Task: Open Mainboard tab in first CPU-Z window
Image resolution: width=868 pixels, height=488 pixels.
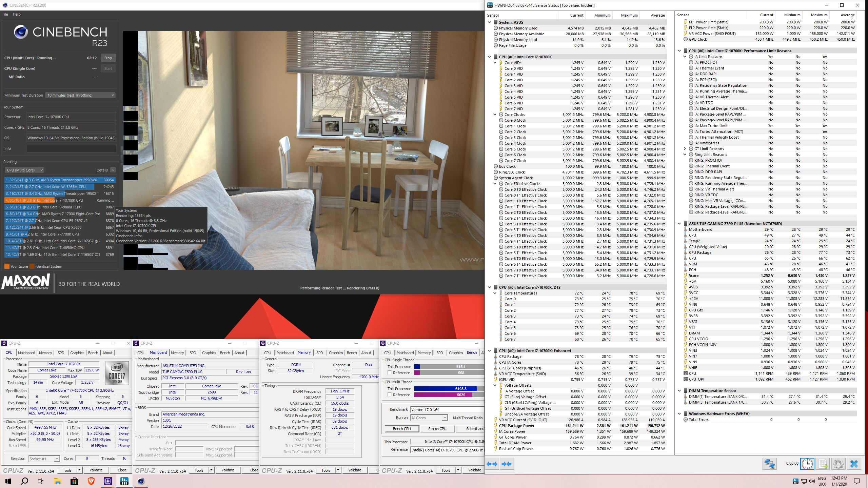Action: click(x=26, y=353)
